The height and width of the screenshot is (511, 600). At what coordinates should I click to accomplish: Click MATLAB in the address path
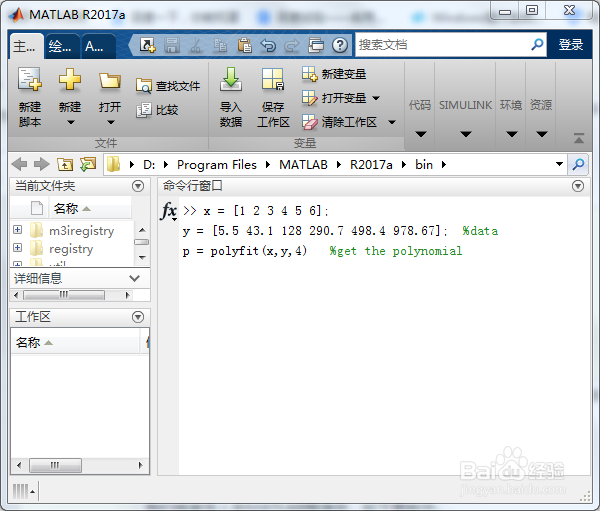pyautogui.click(x=303, y=165)
